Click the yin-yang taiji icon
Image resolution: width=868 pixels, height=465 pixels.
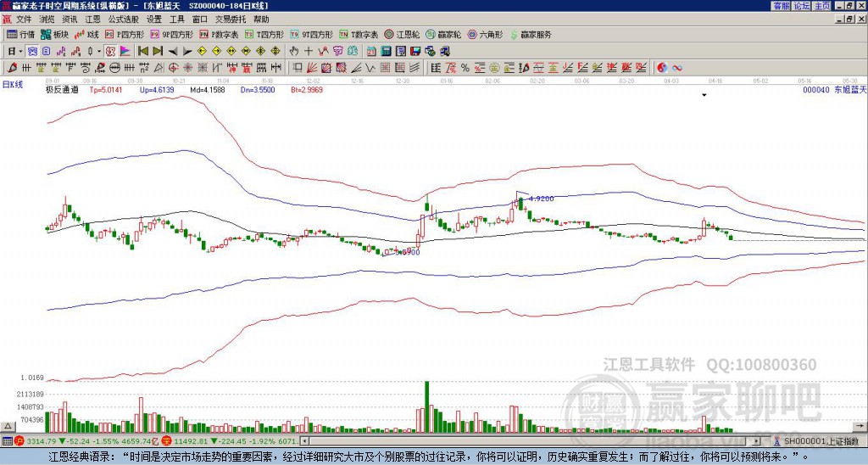662,68
